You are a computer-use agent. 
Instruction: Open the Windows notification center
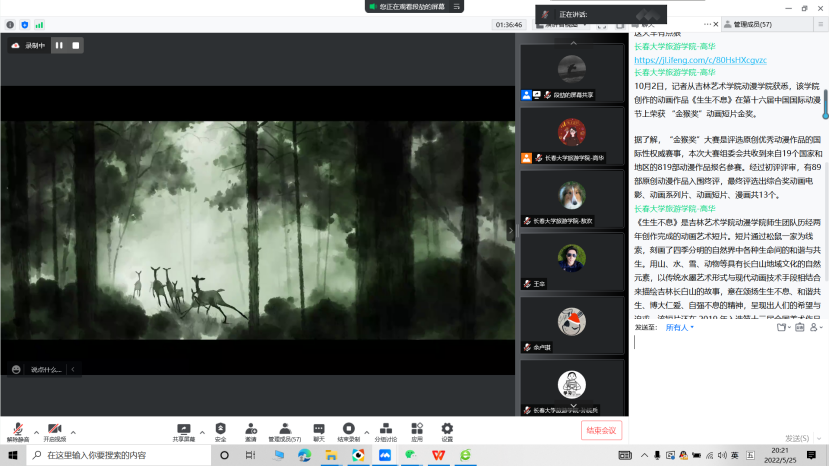click(812, 455)
